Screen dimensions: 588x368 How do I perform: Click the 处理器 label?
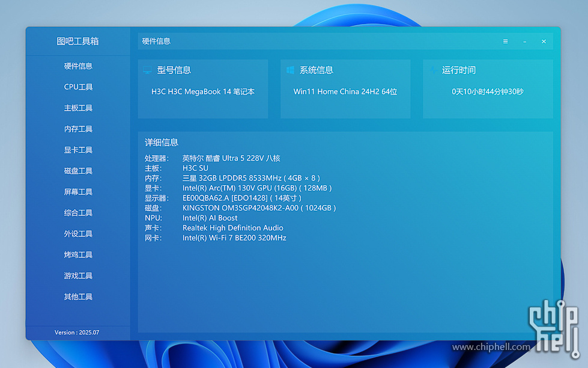[x=157, y=159]
